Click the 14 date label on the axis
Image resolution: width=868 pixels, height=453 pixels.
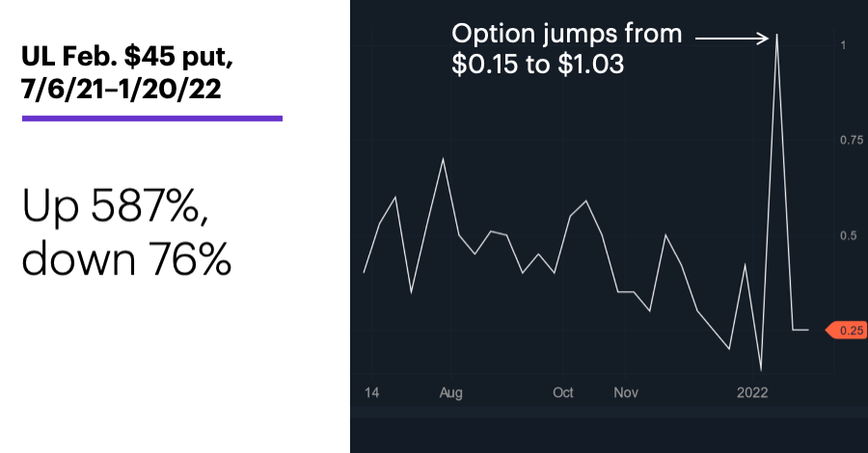click(x=371, y=392)
